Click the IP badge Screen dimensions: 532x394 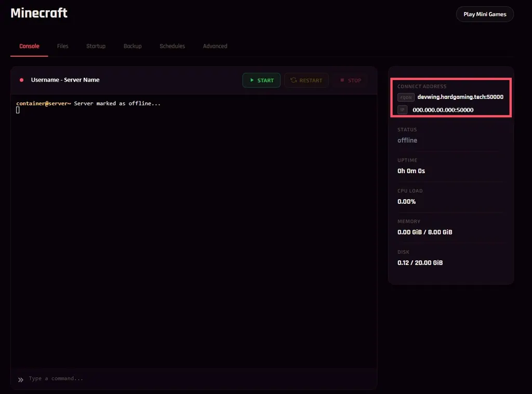click(403, 110)
